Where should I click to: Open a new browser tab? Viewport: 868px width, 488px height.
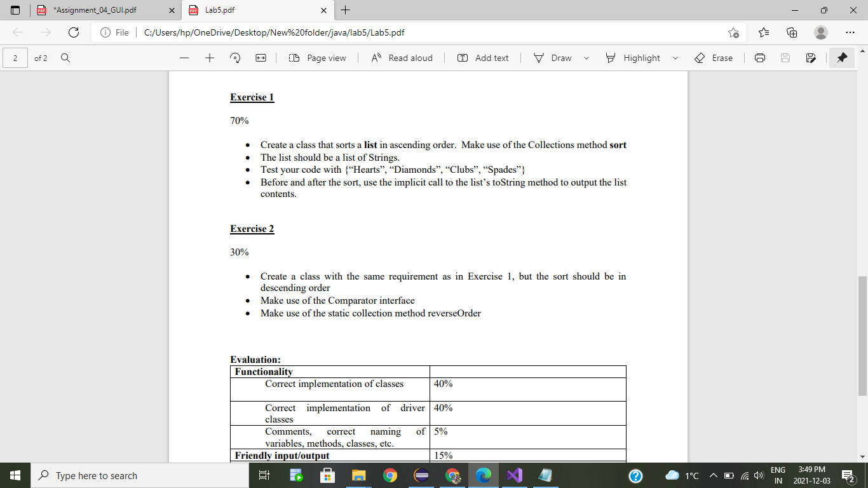click(x=344, y=10)
